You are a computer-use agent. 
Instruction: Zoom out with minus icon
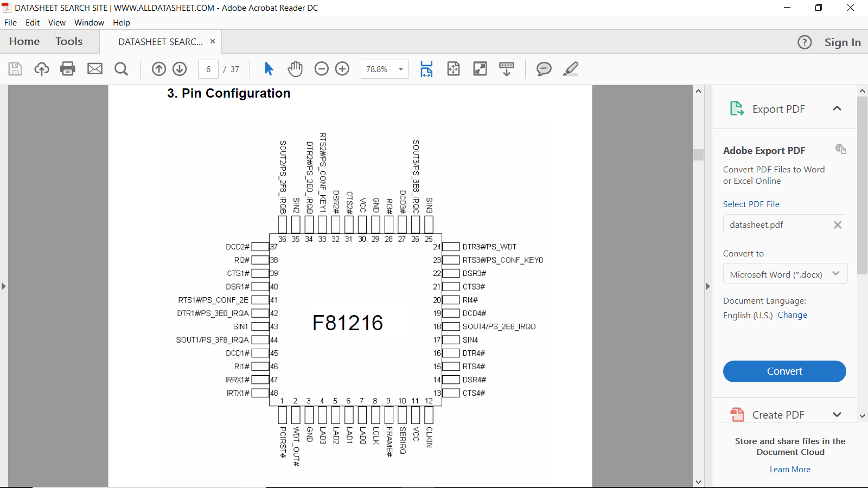(322, 69)
